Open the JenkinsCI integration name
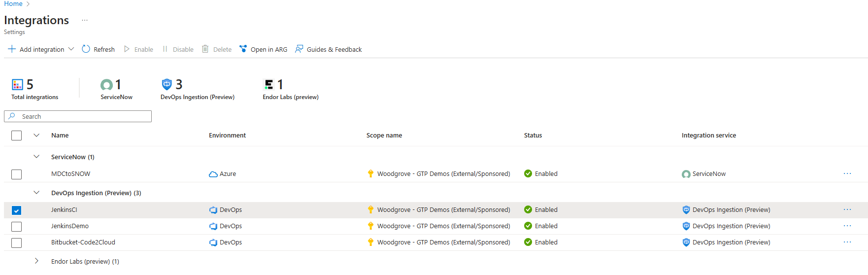 click(64, 209)
